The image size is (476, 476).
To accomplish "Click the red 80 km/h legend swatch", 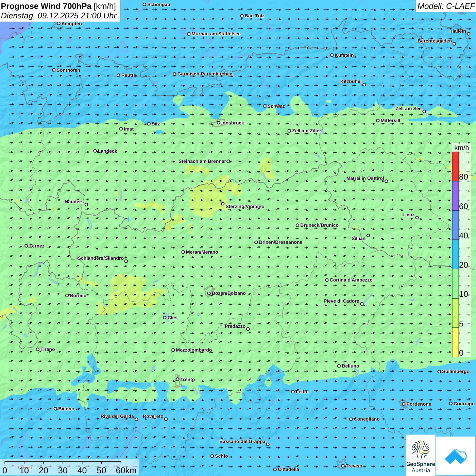I will pyautogui.click(x=455, y=167).
